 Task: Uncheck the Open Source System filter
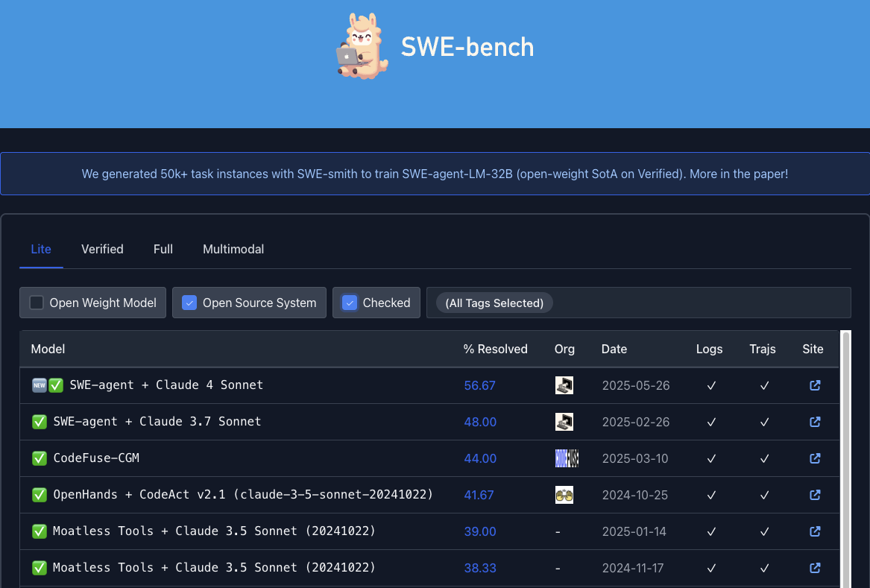pos(189,303)
